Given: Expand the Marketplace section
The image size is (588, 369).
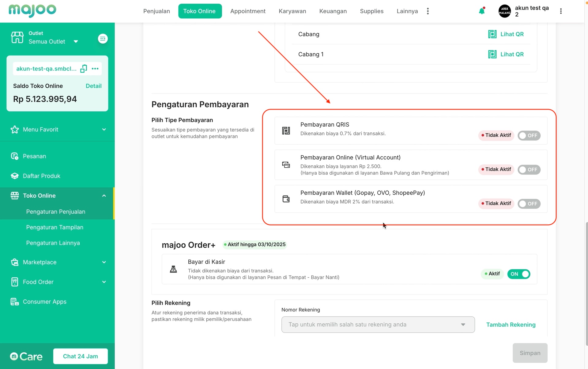Looking at the screenshot, I should tap(104, 262).
